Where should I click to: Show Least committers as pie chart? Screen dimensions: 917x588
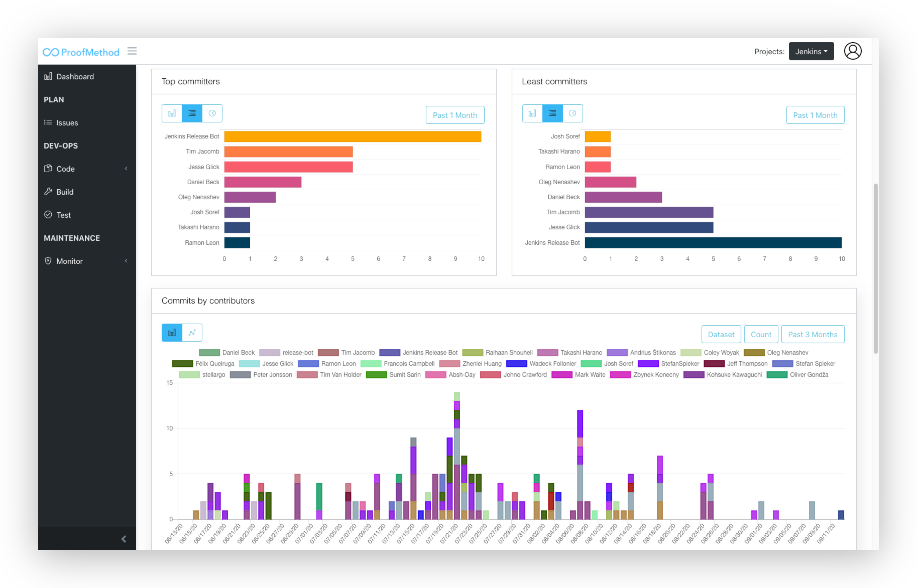(572, 113)
